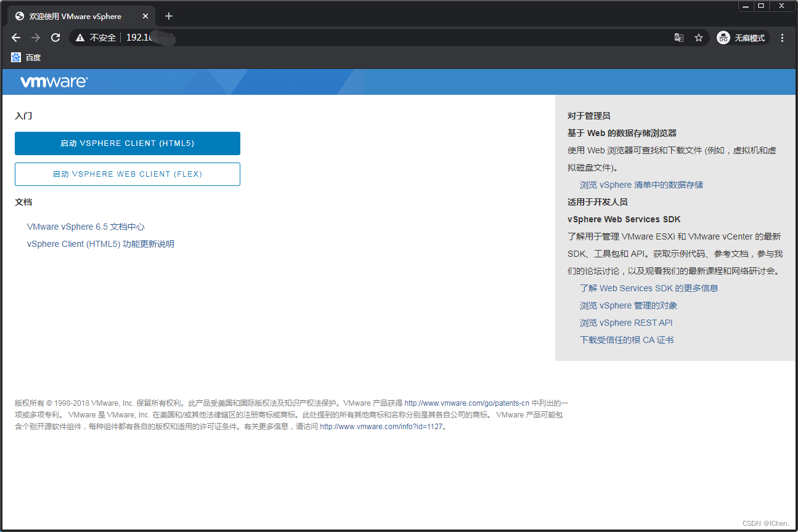Open the Chrome three-dot menu
The image size is (798, 532).
click(x=782, y=38)
